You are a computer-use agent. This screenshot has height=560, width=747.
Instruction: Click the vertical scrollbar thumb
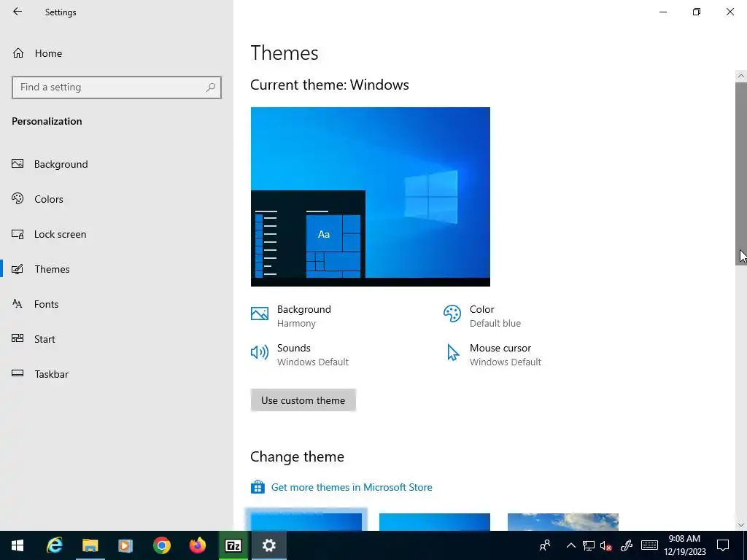coord(741,174)
